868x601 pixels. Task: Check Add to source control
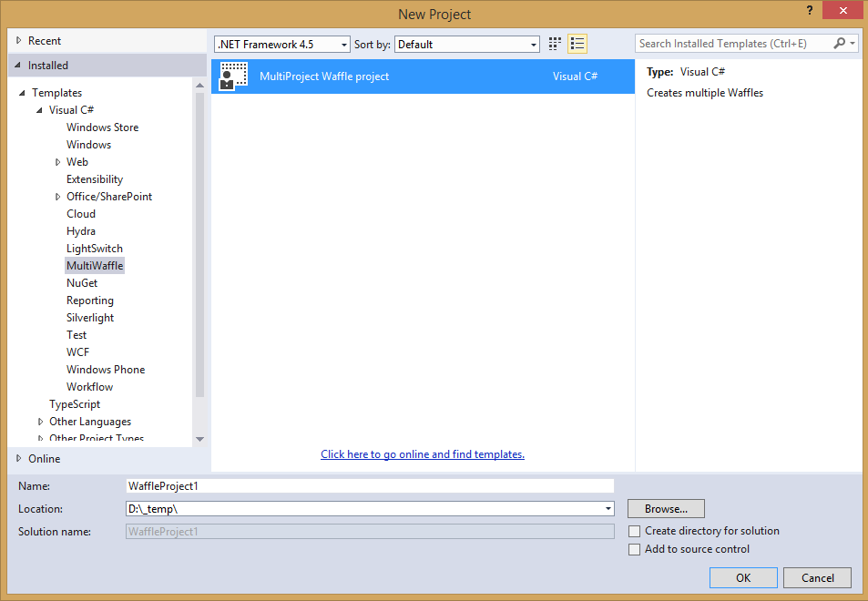coord(635,549)
